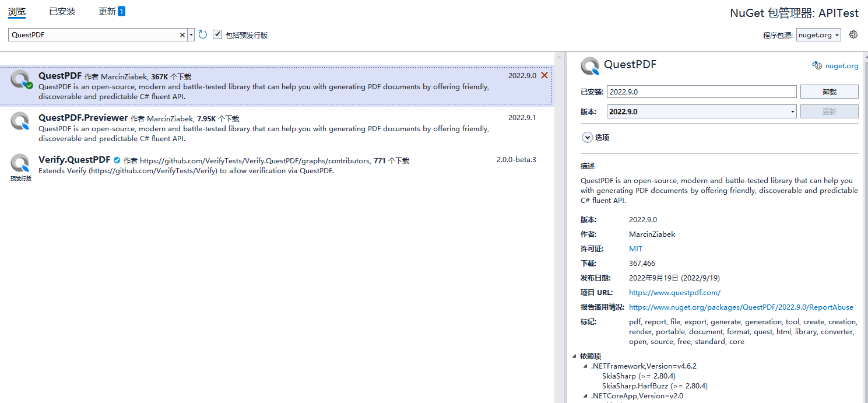Screen dimensions: 868x403
Task: Click the 更新 button in details
Action: coord(829,111)
